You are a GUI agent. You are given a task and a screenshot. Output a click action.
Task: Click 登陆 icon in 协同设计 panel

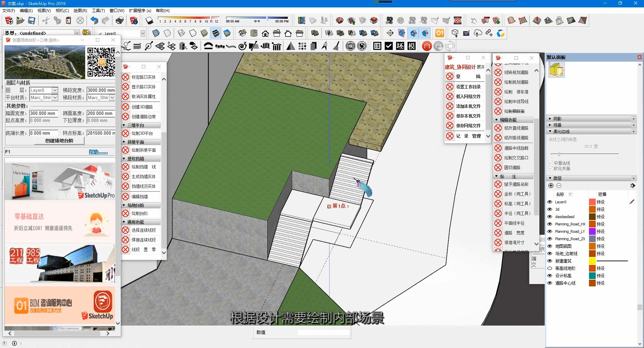[x=450, y=77]
